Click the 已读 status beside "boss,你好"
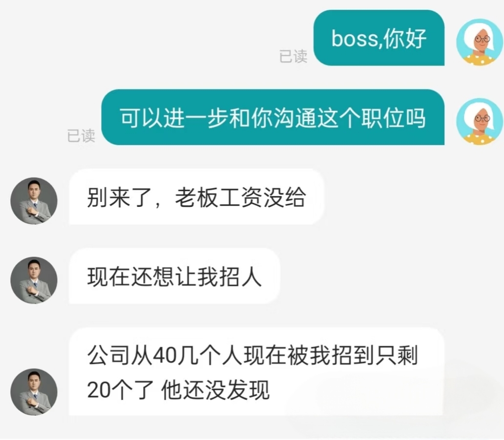Image resolution: width=504 pixels, height=440 pixels. [x=293, y=56]
